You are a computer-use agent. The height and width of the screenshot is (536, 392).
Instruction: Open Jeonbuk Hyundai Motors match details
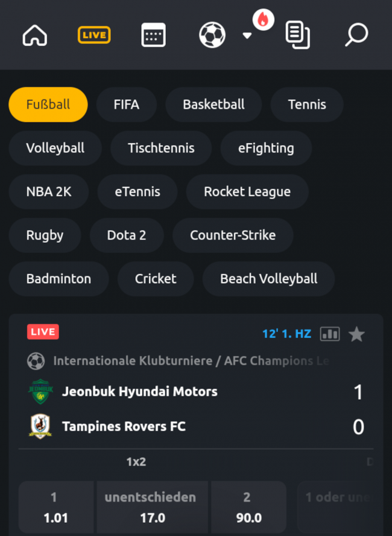[x=140, y=392]
